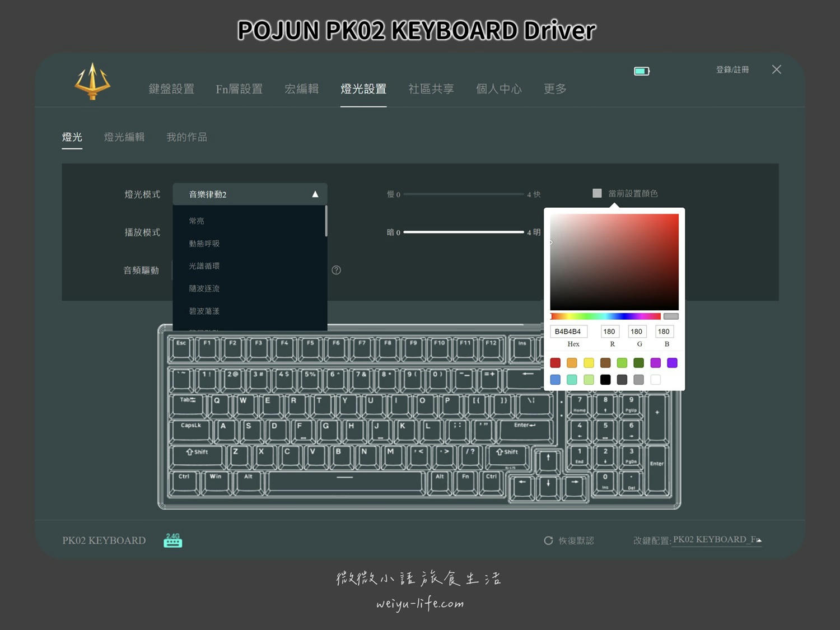Adjust the speed slider 慢 to 快

464,194
